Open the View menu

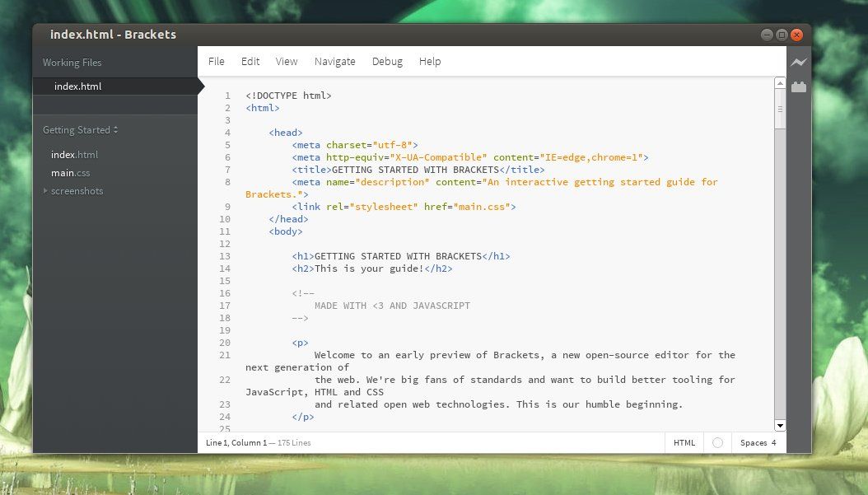(287, 62)
